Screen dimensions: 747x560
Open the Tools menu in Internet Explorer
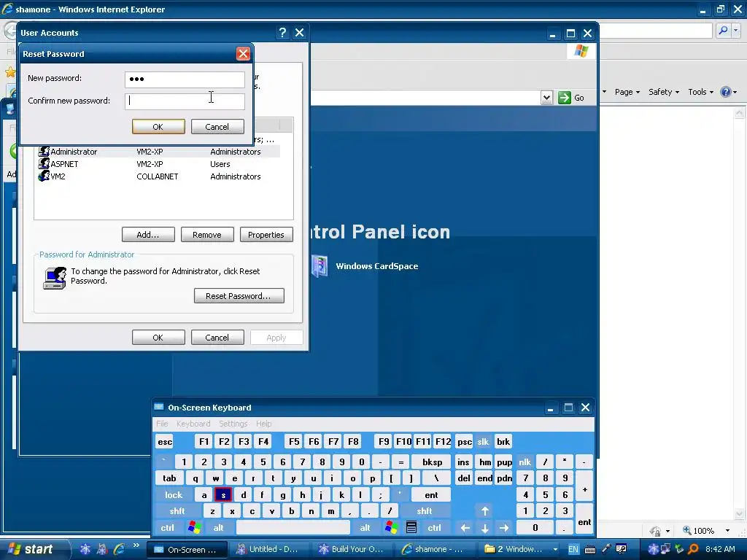700,92
